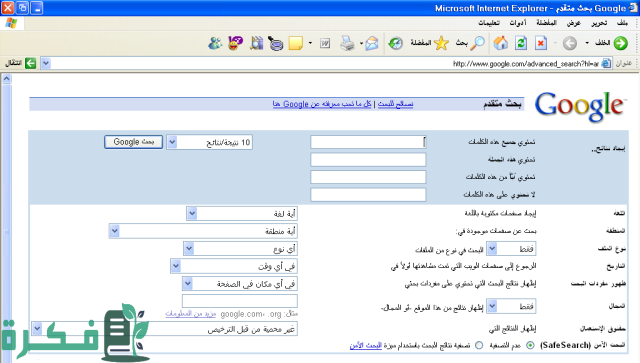The height and width of the screenshot is (363, 640).
Task: Open the مزيد من المعلومات link
Action: [x=191, y=314]
